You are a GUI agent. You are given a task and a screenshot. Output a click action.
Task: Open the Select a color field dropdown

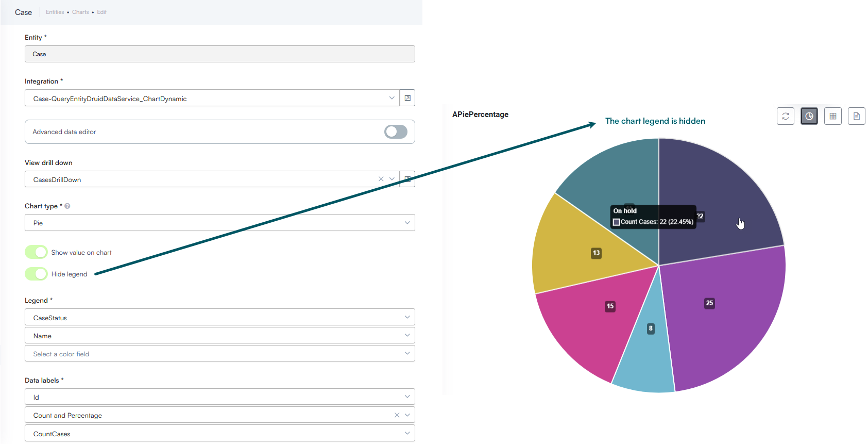(220, 353)
